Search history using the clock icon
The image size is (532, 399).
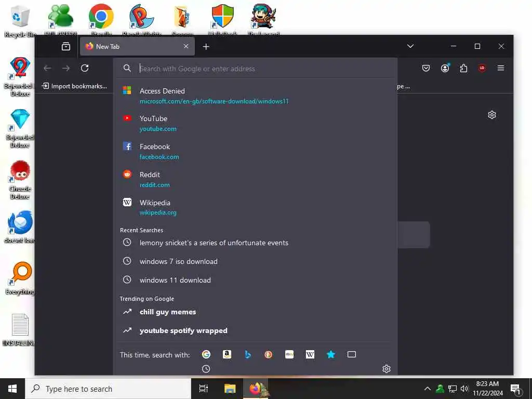tap(206, 369)
